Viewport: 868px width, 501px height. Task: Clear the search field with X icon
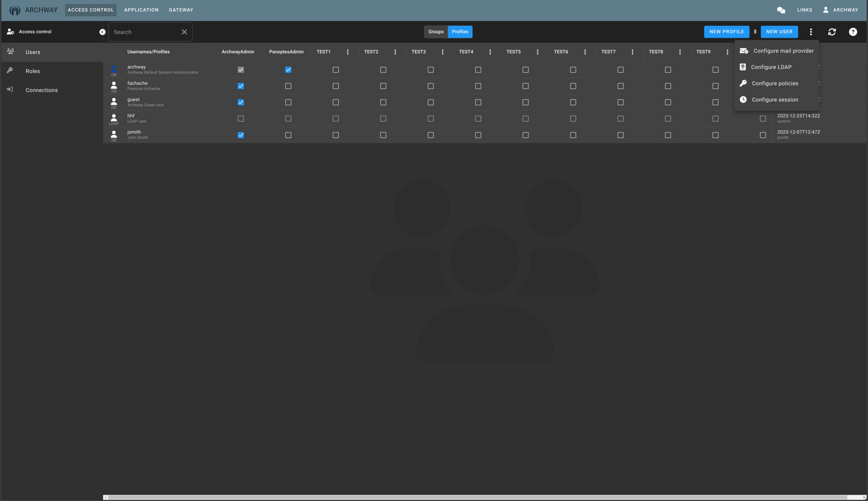(x=184, y=32)
